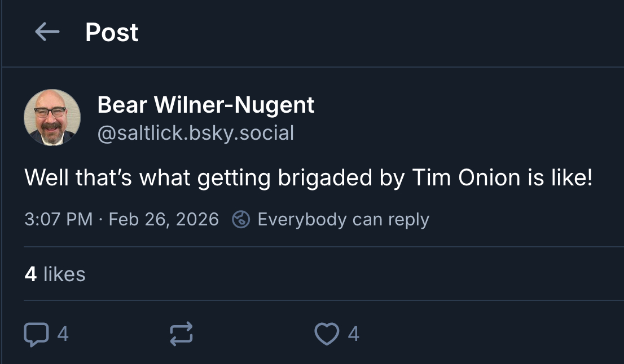Like the post with the heart icon

[327, 334]
